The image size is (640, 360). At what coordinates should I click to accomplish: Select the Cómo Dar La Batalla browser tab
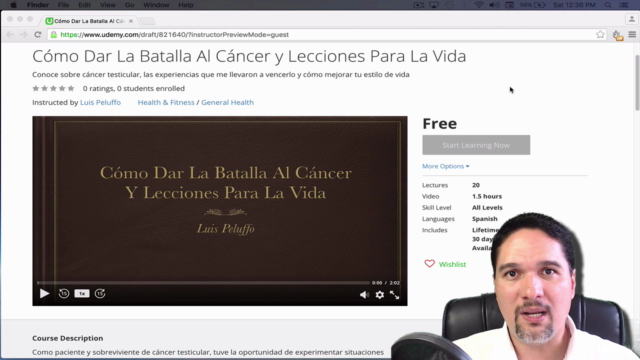(x=89, y=21)
